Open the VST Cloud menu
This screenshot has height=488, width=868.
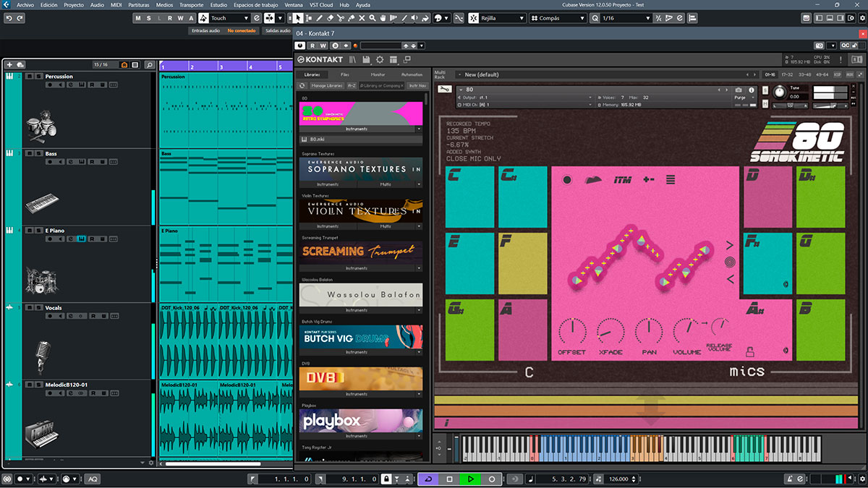point(321,4)
